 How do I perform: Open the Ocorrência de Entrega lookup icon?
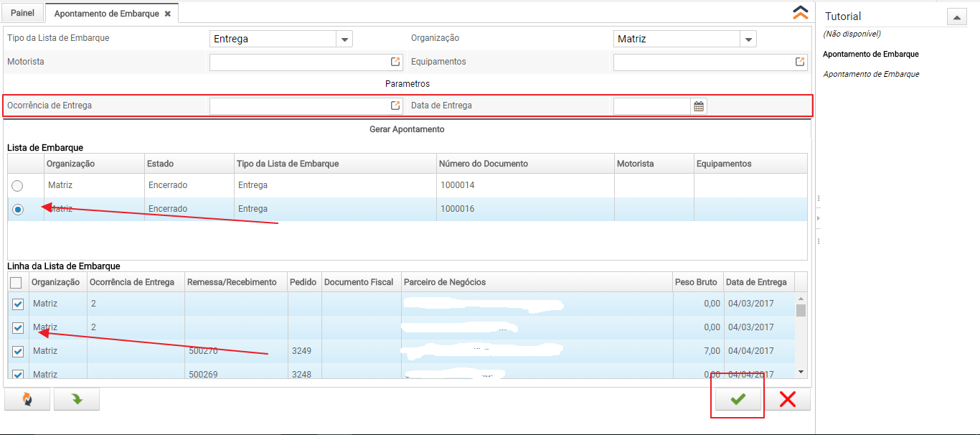pyautogui.click(x=395, y=106)
